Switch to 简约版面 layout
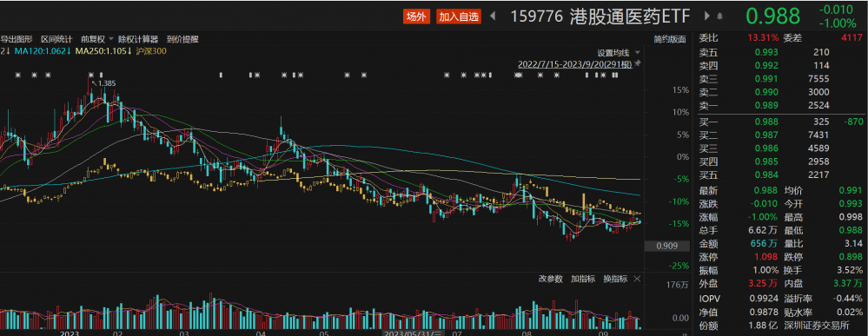This screenshot has width=868, height=336. pyautogui.click(x=669, y=39)
